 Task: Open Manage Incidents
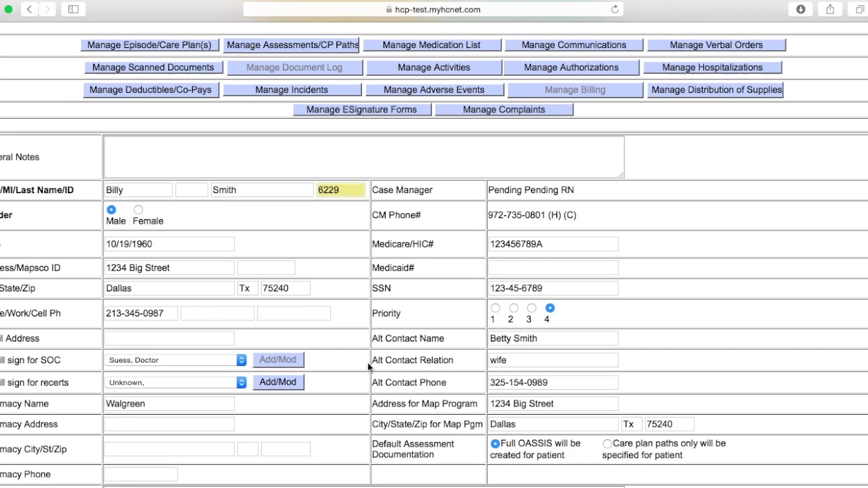coord(292,89)
